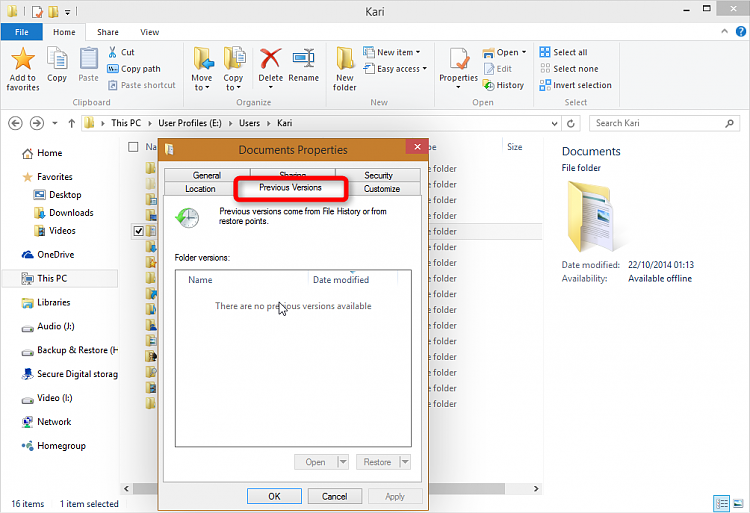This screenshot has height=513, width=750.
Task: Refresh the address bar location
Action: pyautogui.click(x=571, y=124)
